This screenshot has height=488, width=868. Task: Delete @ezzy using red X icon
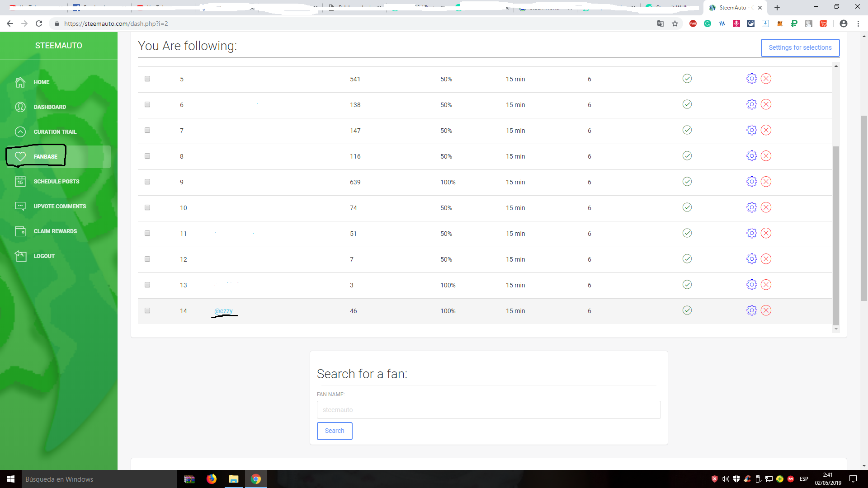pos(766,310)
